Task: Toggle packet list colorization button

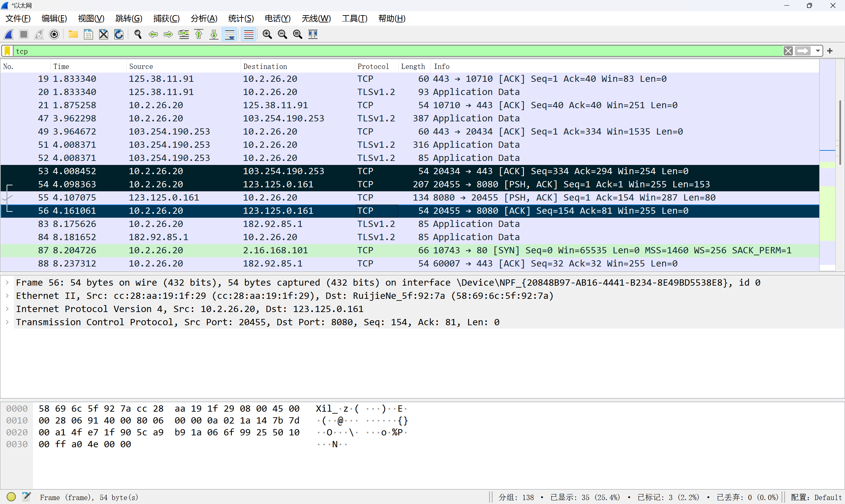Action: coord(249,34)
